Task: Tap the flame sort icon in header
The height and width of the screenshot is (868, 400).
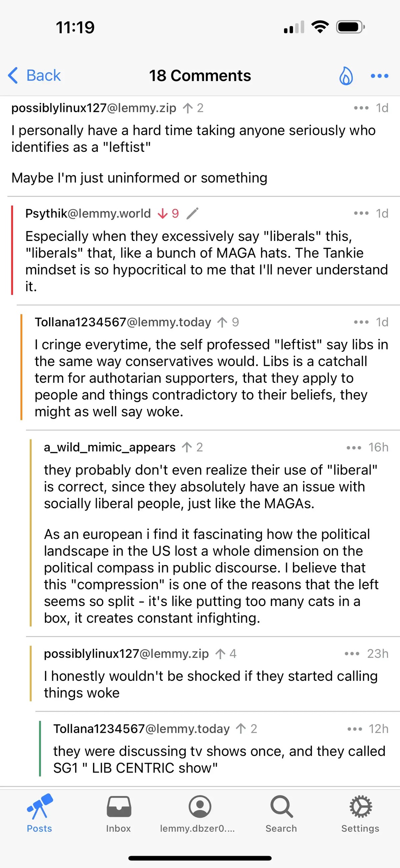Action: click(x=346, y=75)
